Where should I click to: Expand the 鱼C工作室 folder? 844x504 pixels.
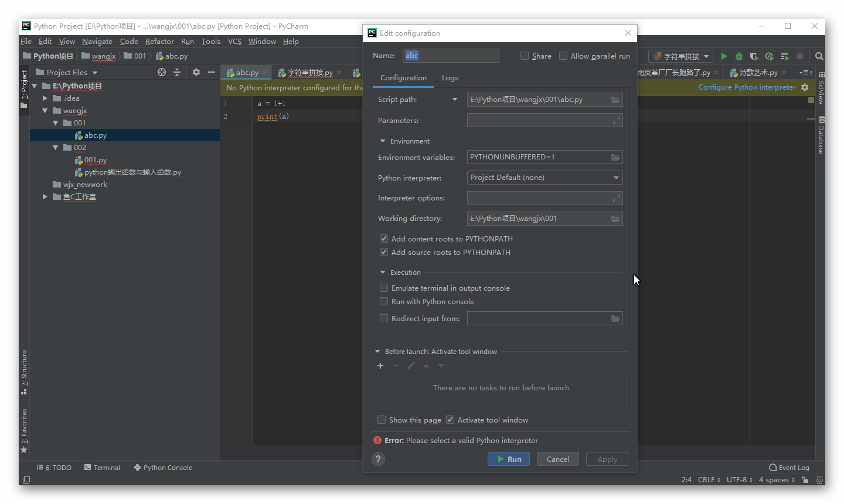click(x=45, y=197)
